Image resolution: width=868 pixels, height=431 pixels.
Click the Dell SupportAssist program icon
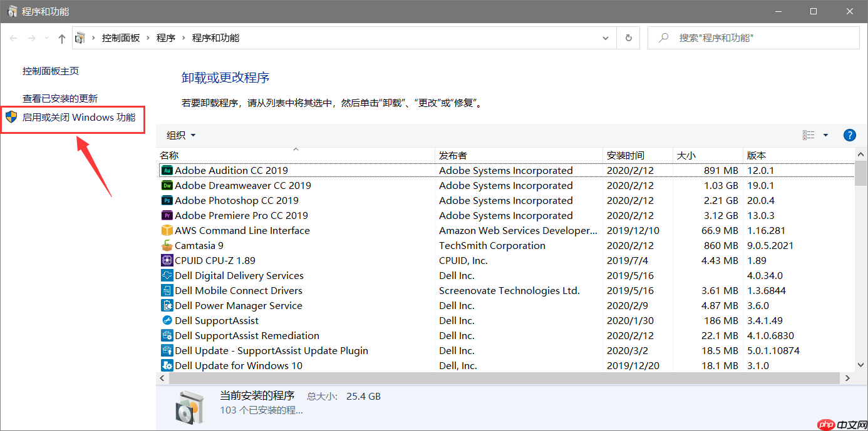167,320
